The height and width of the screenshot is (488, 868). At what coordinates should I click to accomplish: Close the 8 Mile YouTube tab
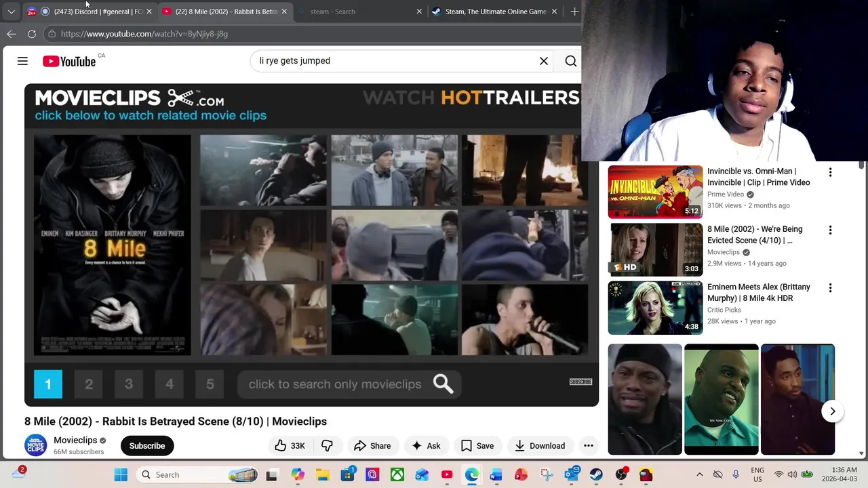coord(284,12)
